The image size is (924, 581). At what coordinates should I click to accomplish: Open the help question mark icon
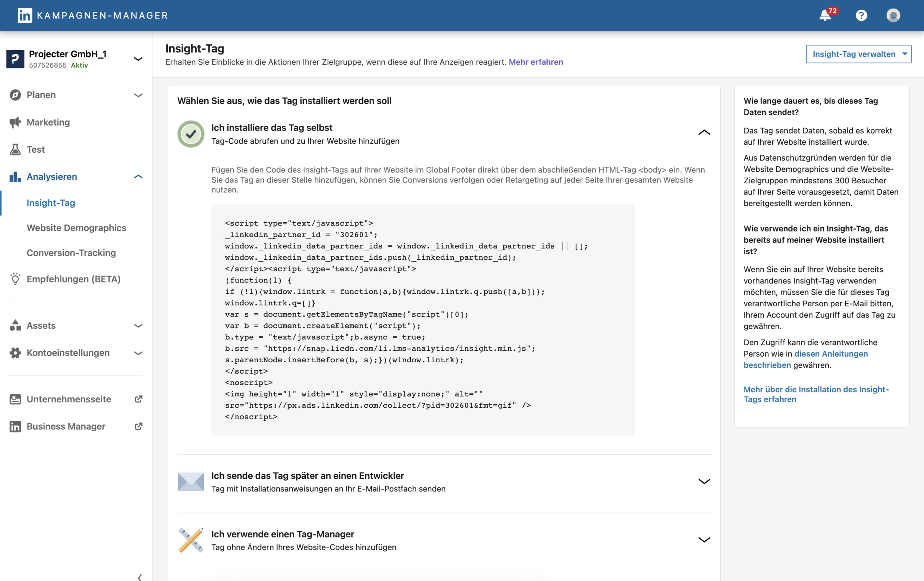click(x=861, y=16)
